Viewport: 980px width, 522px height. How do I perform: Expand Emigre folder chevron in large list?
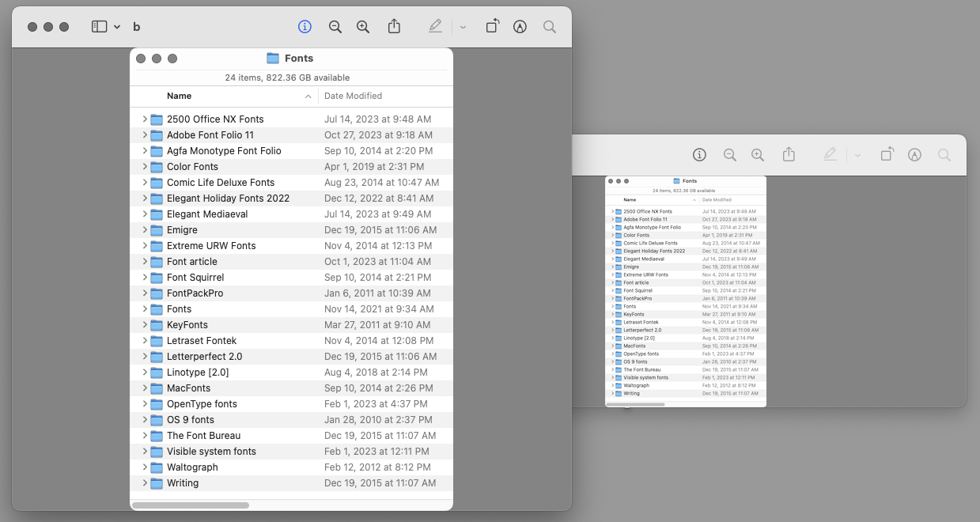pyautogui.click(x=145, y=229)
